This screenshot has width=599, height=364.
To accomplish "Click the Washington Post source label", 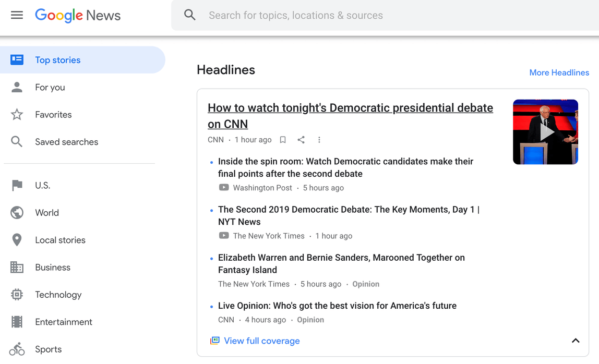I will coord(262,188).
